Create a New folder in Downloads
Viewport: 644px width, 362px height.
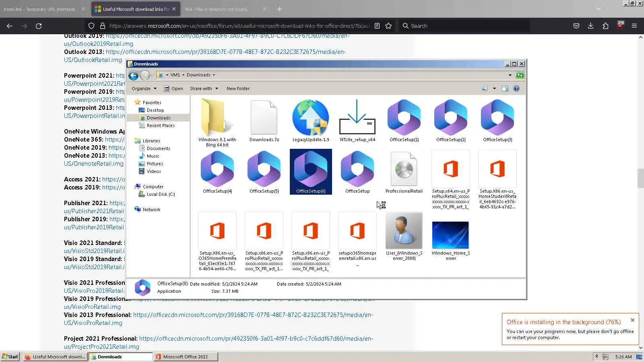tap(238, 88)
